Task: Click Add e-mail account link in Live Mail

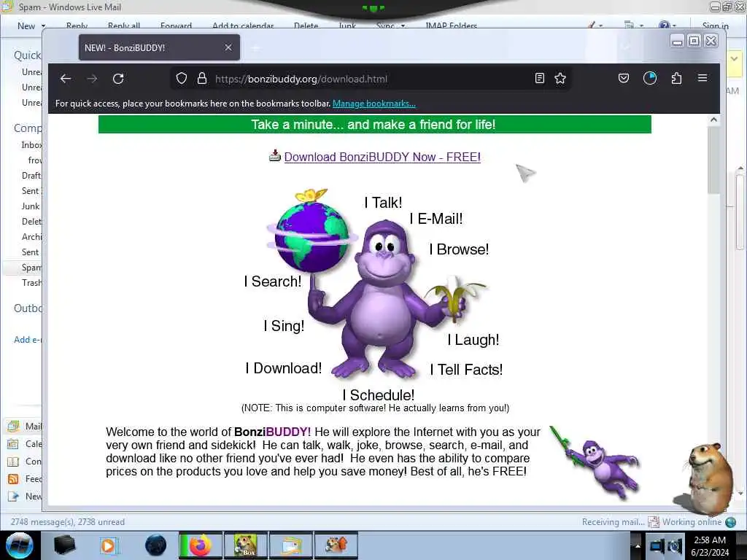Action: point(28,340)
